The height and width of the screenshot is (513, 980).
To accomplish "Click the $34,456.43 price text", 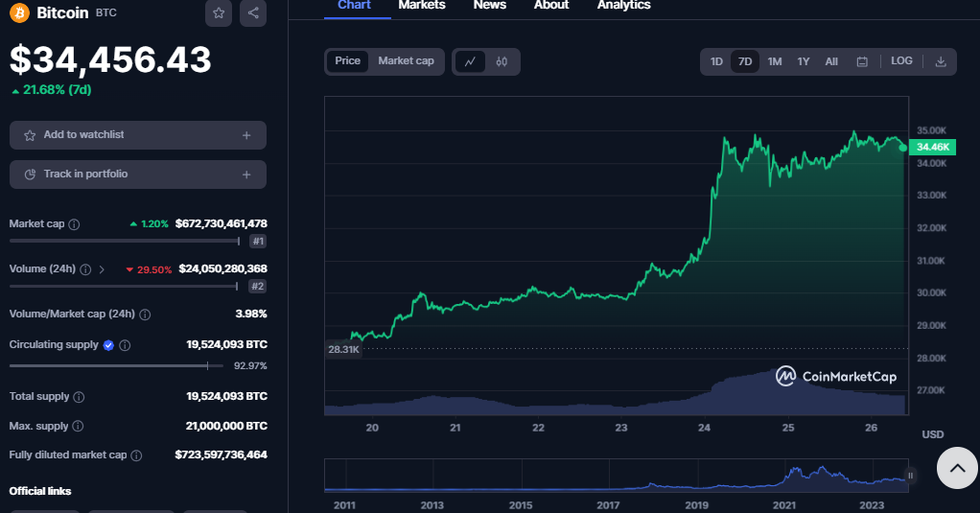I will (110, 60).
